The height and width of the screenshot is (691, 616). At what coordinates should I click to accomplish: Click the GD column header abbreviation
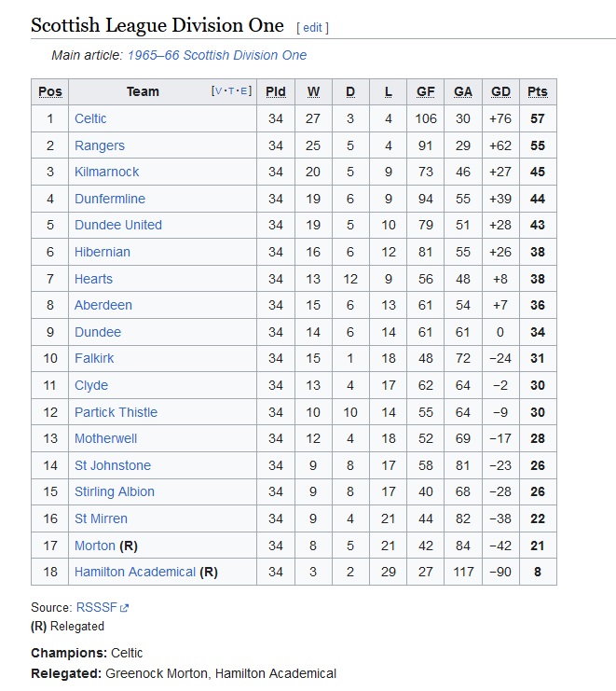(x=500, y=91)
